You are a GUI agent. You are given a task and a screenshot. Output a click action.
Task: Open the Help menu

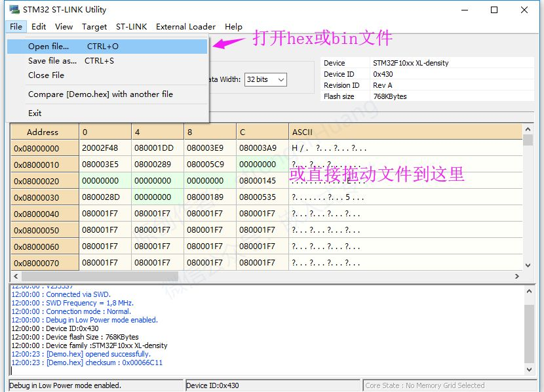233,27
